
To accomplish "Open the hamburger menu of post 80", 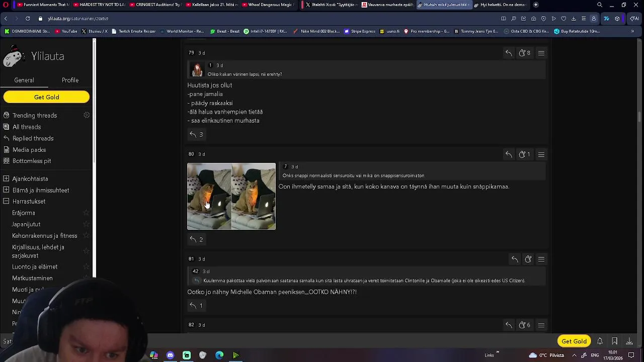I will pos(541,154).
